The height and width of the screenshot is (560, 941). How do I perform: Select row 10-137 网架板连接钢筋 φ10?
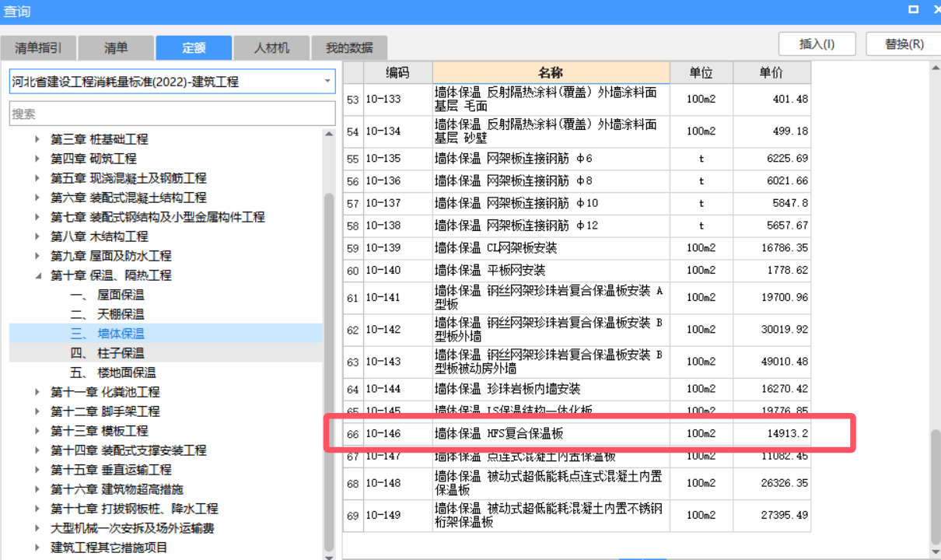tap(577, 204)
